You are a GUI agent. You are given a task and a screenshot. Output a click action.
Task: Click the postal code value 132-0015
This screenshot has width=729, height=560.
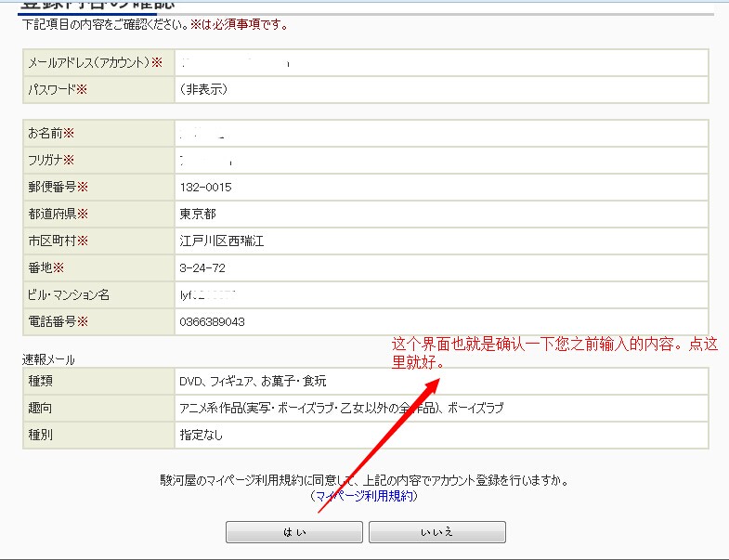point(205,188)
